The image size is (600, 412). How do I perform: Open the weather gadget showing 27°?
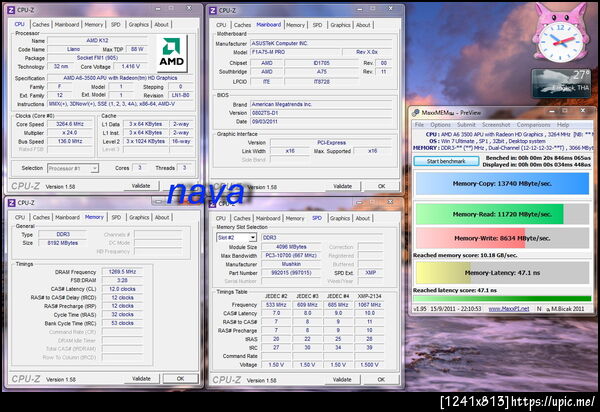[561, 83]
